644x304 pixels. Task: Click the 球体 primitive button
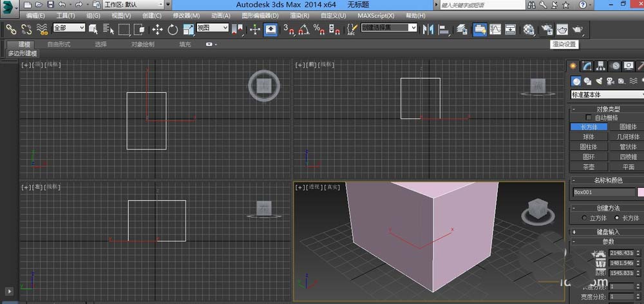589,137
